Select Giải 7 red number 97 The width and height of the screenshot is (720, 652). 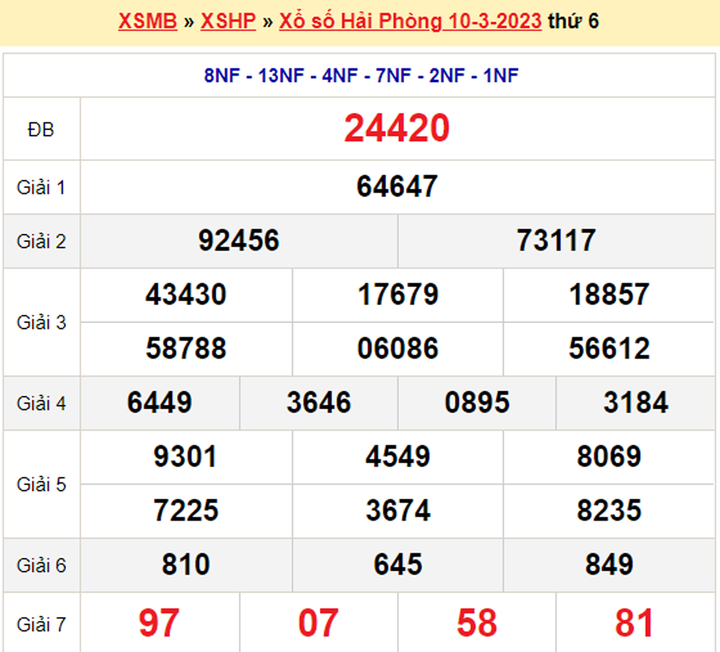click(x=160, y=622)
